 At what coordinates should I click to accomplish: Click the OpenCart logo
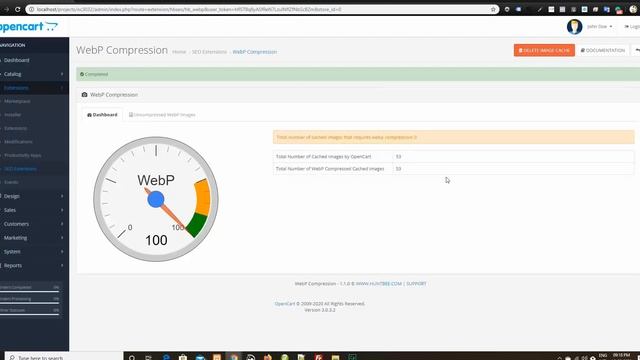pyautogui.click(x=29, y=27)
